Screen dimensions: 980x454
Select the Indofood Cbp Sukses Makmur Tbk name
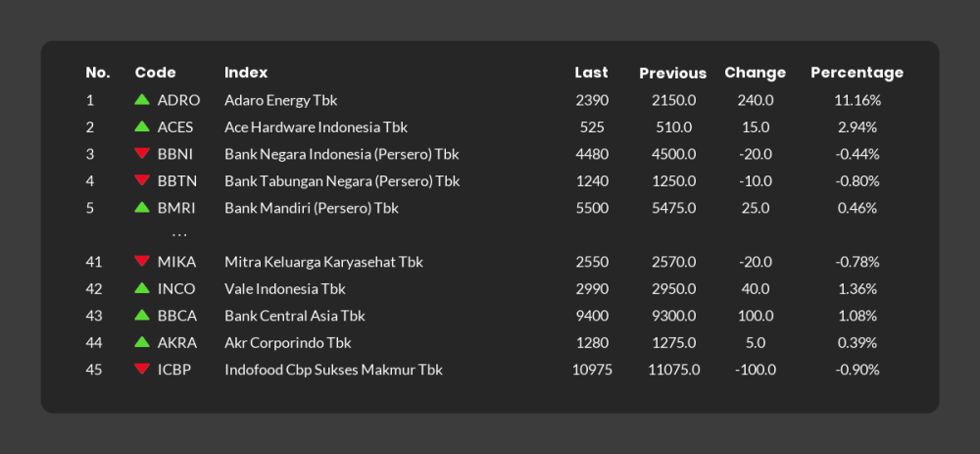click(333, 370)
